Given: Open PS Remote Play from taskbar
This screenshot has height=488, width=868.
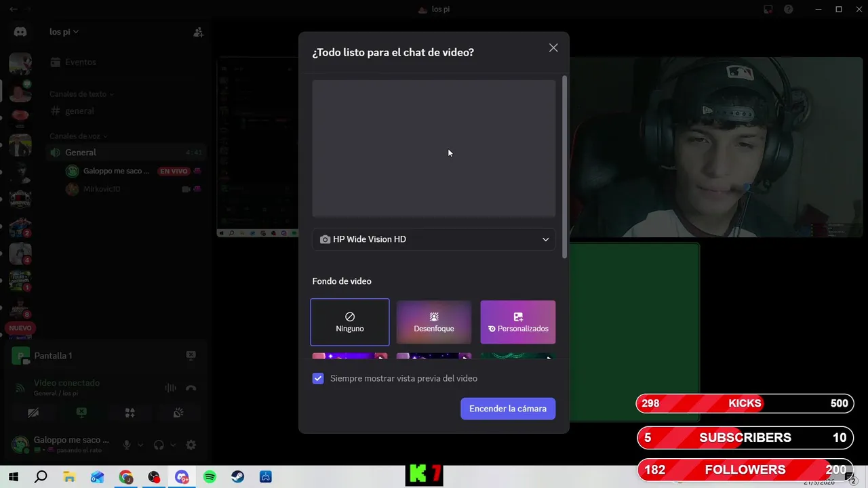Looking at the screenshot, I should click(x=266, y=477).
